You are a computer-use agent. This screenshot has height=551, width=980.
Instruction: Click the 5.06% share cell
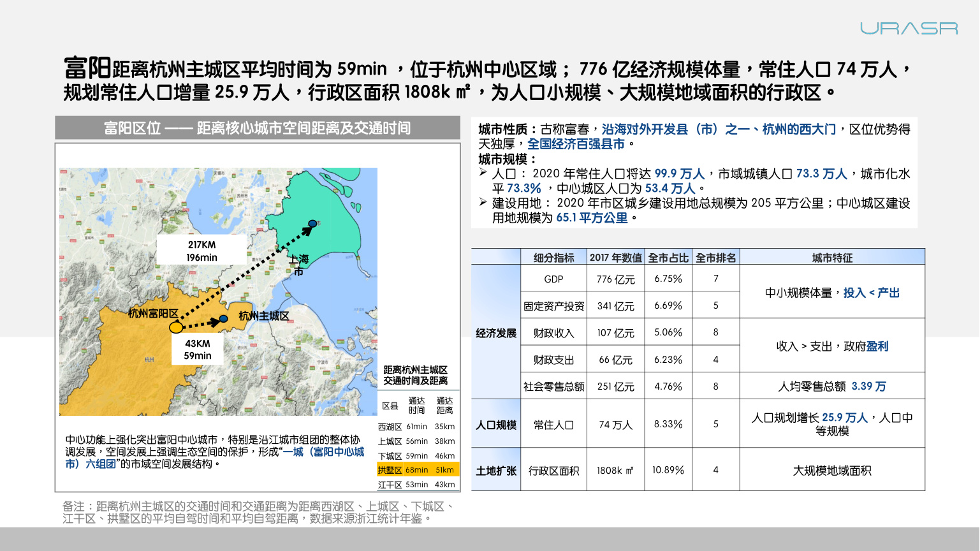point(668,332)
